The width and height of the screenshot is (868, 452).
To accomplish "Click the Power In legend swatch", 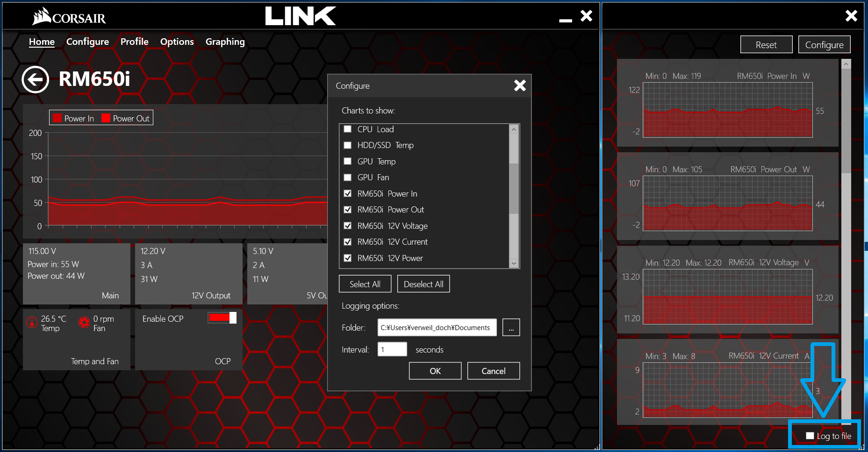I will (57, 118).
